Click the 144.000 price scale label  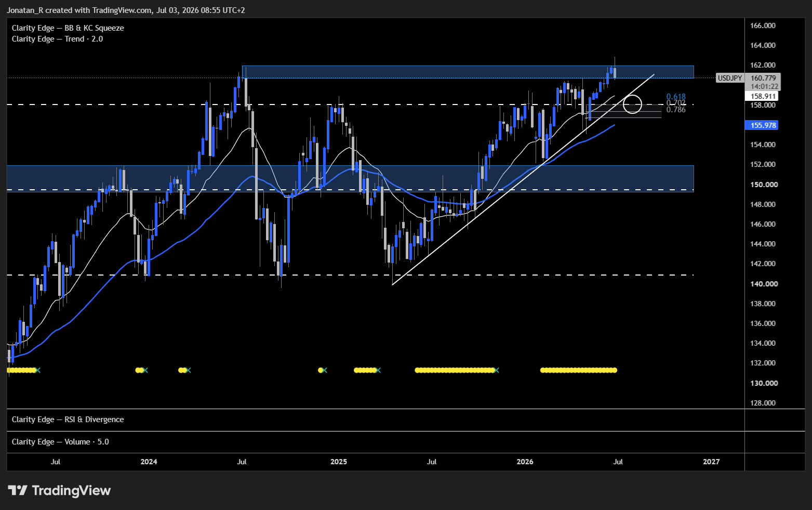point(763,244)
